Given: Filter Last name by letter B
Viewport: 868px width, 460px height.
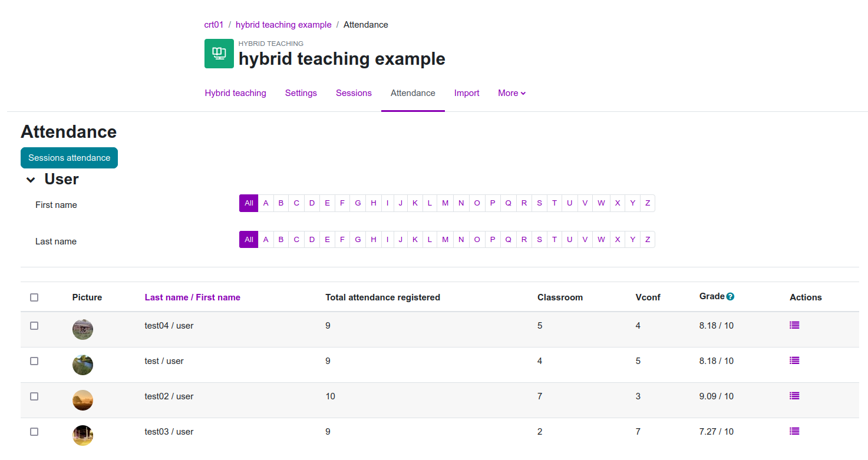Looking at the screenshot, I should [x=281, y=240].
